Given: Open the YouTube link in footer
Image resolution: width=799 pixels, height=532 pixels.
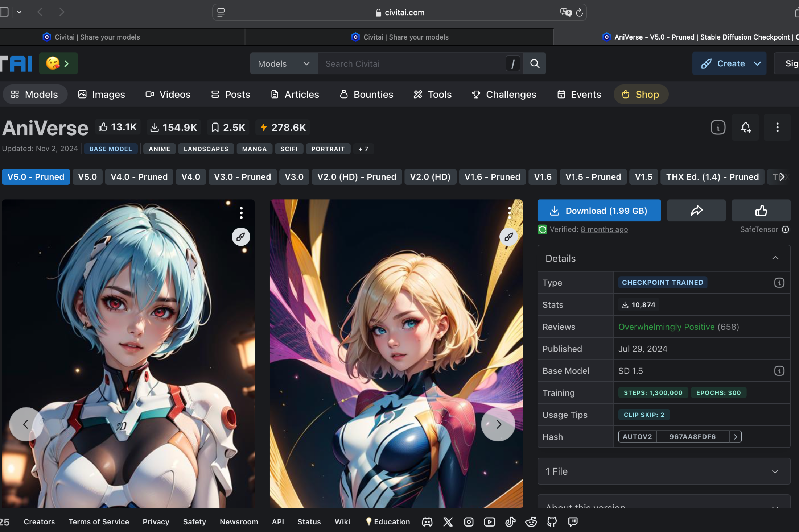Looking at the screenshot, I should (490, 522).
